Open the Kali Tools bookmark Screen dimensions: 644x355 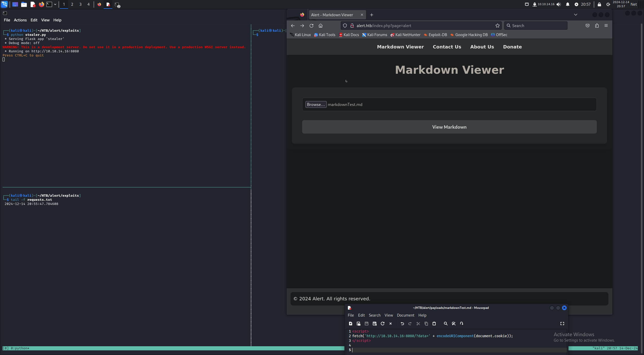point(325,35)
